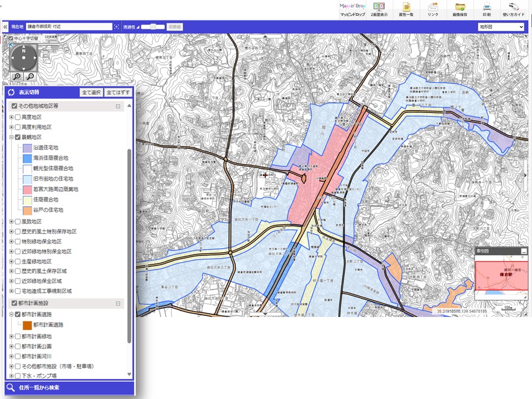
Task: Collapse the 景観地区 tree node
Action: [x=11, y=137]
